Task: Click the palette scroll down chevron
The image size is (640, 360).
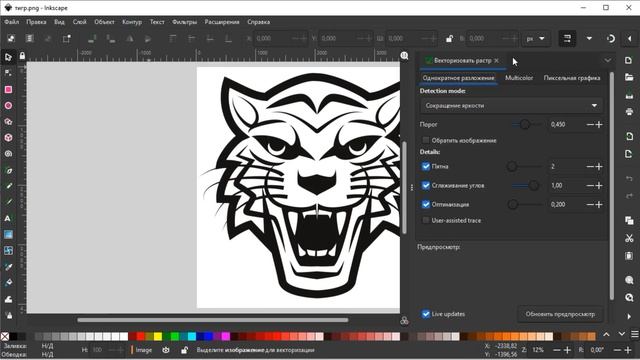Action: (x=621, y=334)
